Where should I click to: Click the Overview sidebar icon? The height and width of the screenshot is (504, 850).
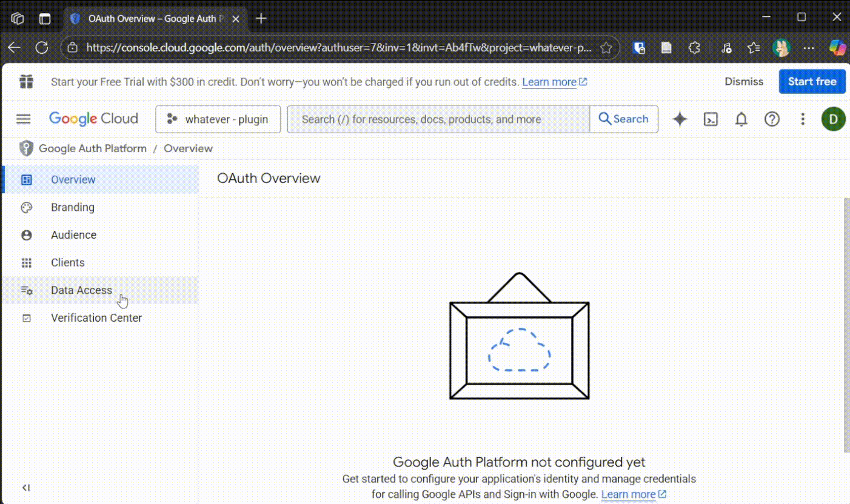[26, 180]
